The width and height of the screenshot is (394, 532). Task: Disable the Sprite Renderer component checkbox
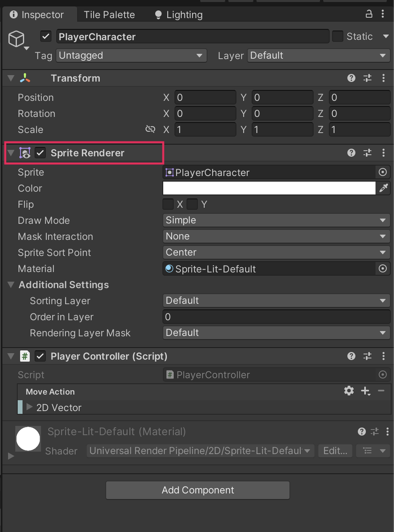click(x=40, y=153)
